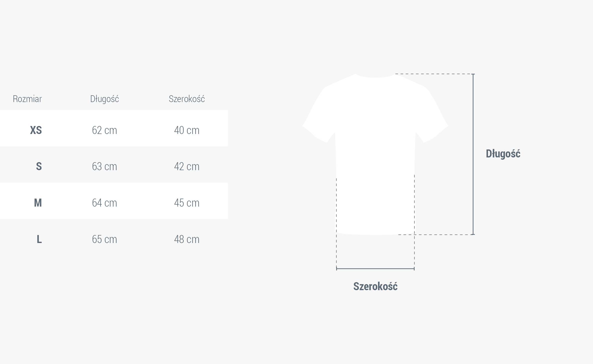This screenshot has width=593, height=364.
Task: Click the 63 cm length value
Action: [104, 166]
